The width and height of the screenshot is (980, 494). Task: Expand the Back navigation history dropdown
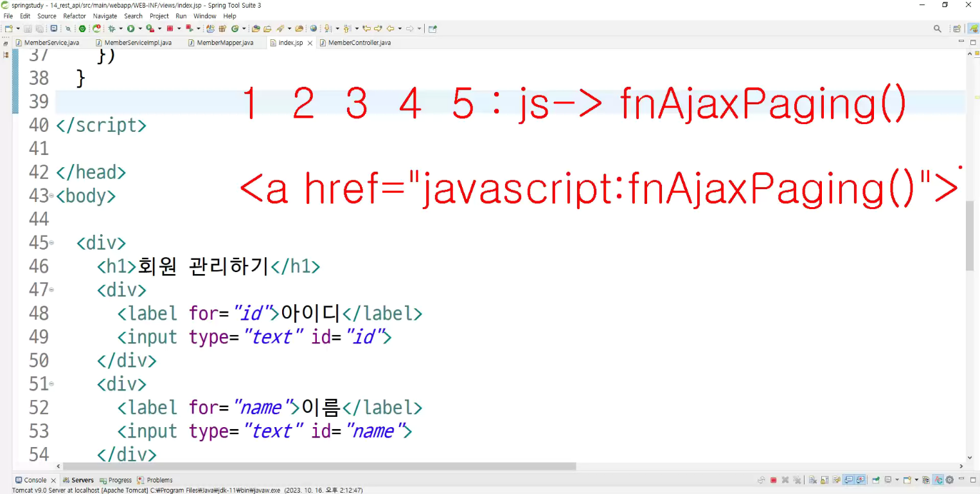pyautogui.click(x=398, y=29)
